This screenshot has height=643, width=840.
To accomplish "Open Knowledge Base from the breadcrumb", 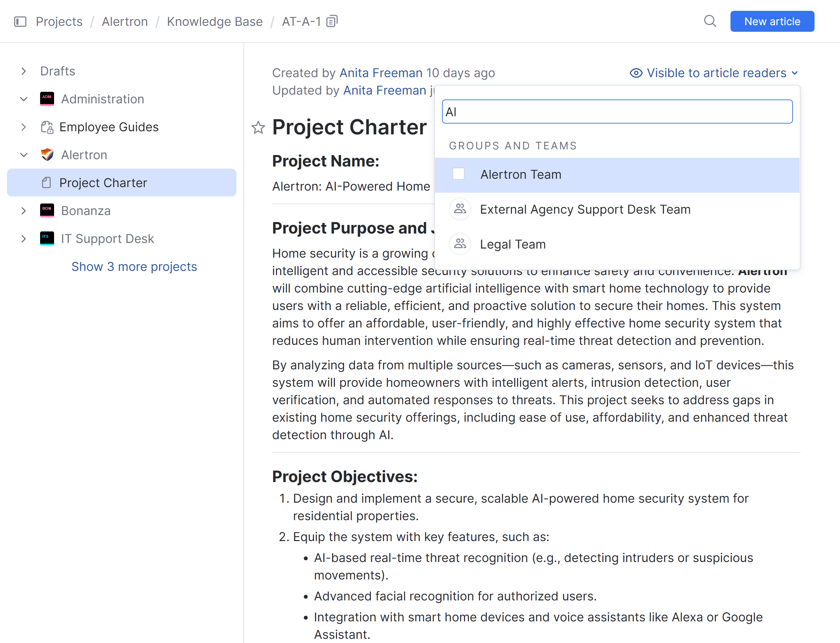I will pos(215,21).
